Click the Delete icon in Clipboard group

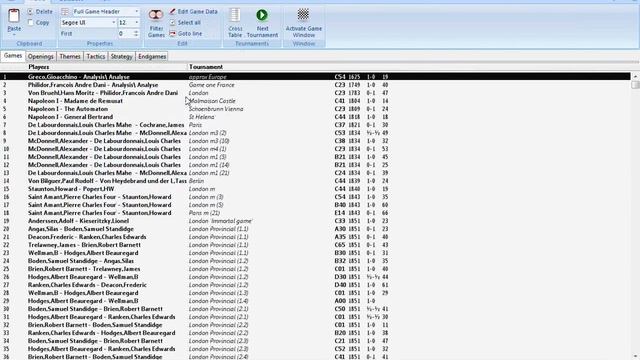tap(30, 11)
